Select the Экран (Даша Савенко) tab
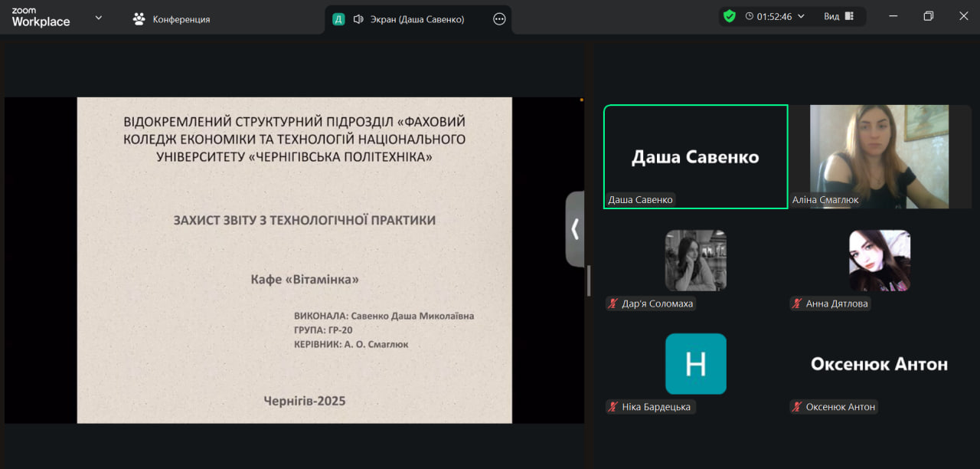 tap(417, 19)
